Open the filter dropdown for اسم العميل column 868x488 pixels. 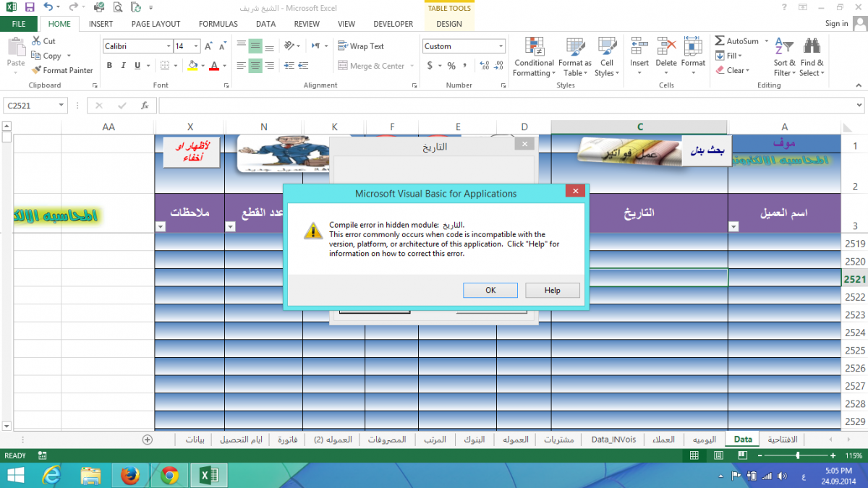pos(733,226)
